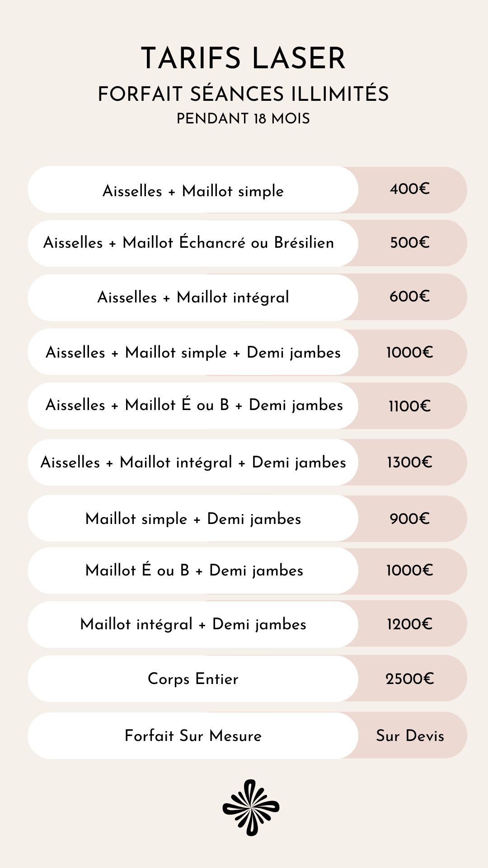488x868 pixels.
Task: Click the 900€ price tag
Action: [x=409, y=519]
